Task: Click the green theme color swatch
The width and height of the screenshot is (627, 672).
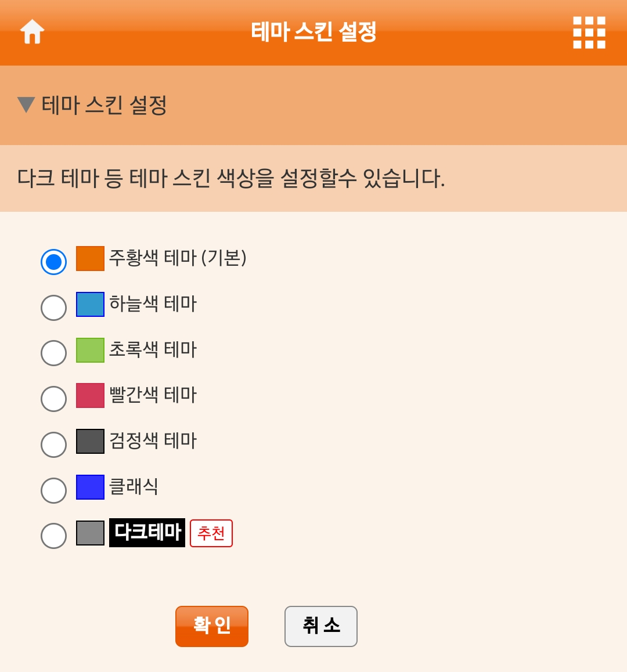Action: click(90, 350)
